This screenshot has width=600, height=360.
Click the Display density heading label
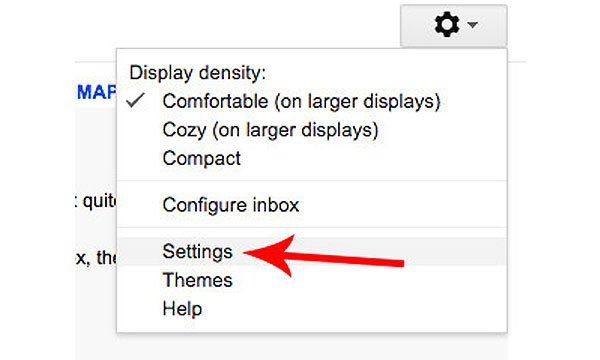[197, 73]
